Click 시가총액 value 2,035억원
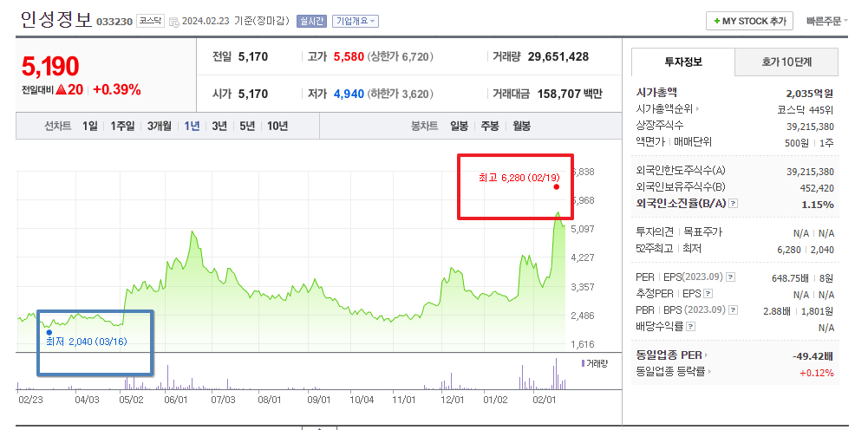This screenshot has width=868, height=430. coord(810,93)
